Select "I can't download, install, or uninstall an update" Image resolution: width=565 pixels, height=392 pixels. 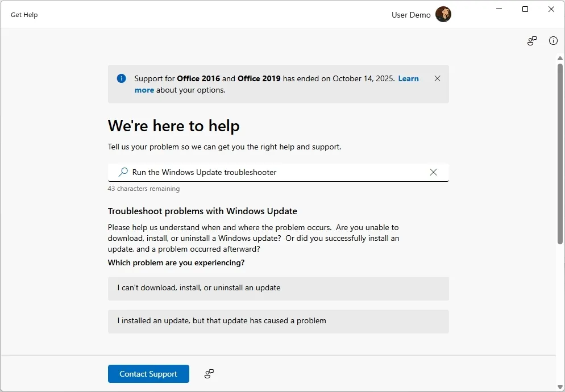click(x=278, y=288)
